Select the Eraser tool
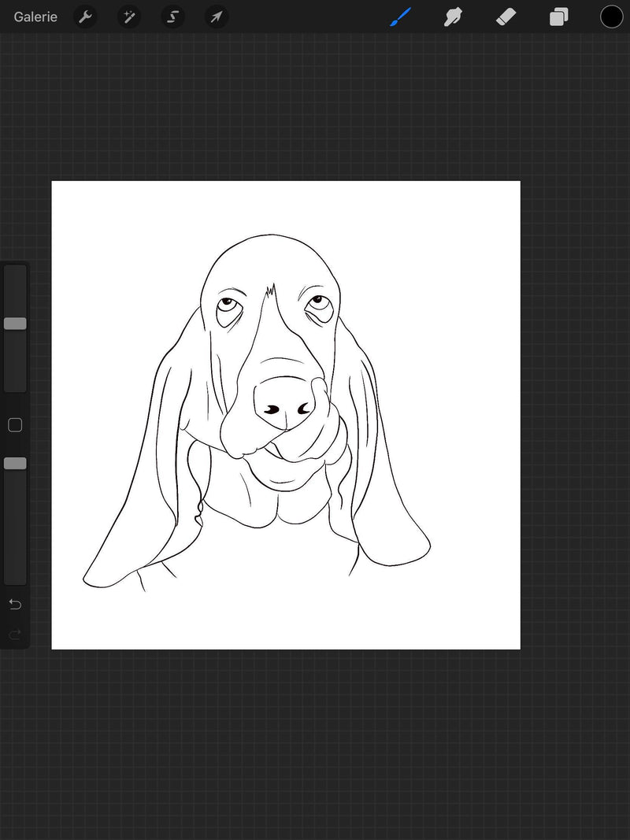 point(506,17)
